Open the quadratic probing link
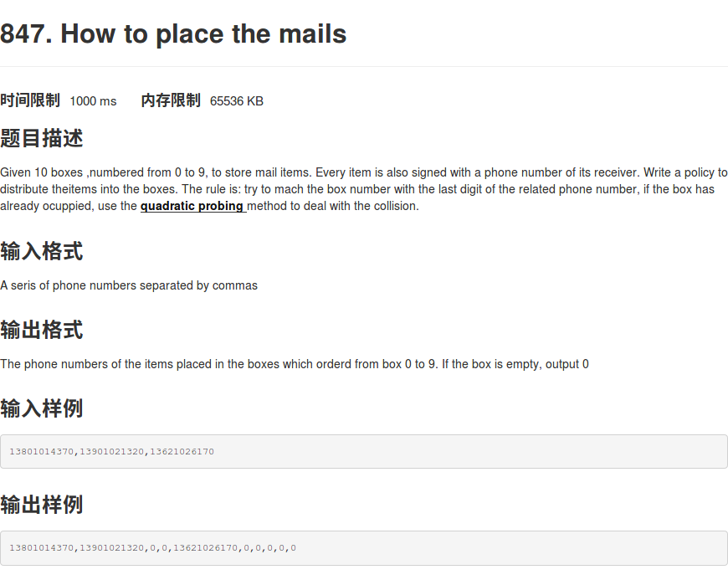The image size is (728, 585). point(193,206)
